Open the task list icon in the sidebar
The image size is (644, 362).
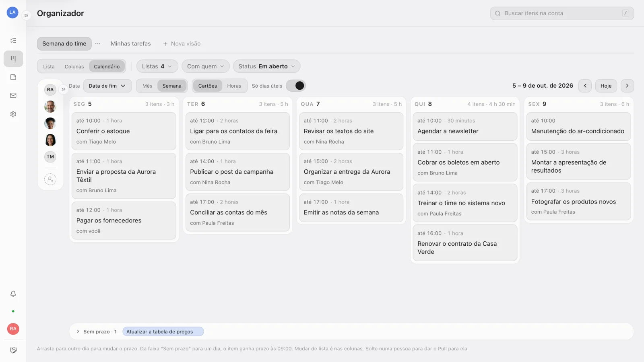click(13, 40)
